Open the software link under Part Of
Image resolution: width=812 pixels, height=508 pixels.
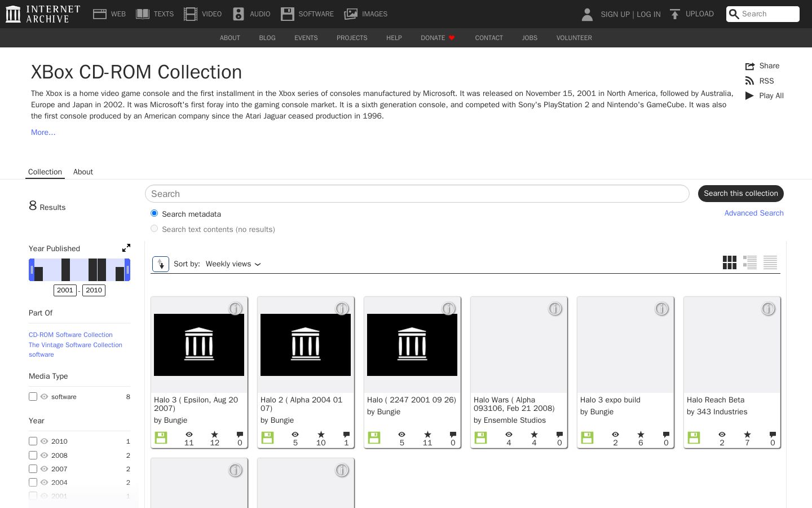coord(41,354)
